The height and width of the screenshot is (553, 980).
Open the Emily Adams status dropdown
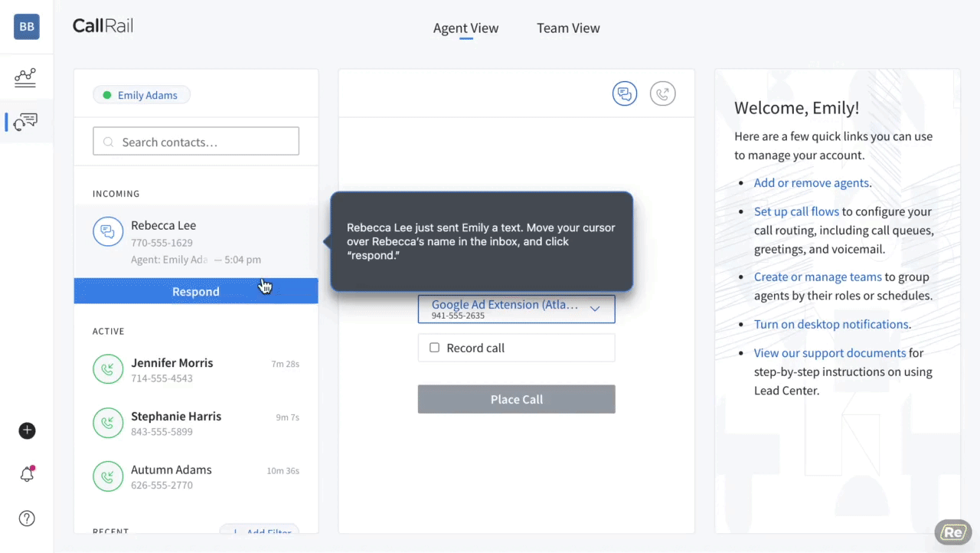point(142,95)
